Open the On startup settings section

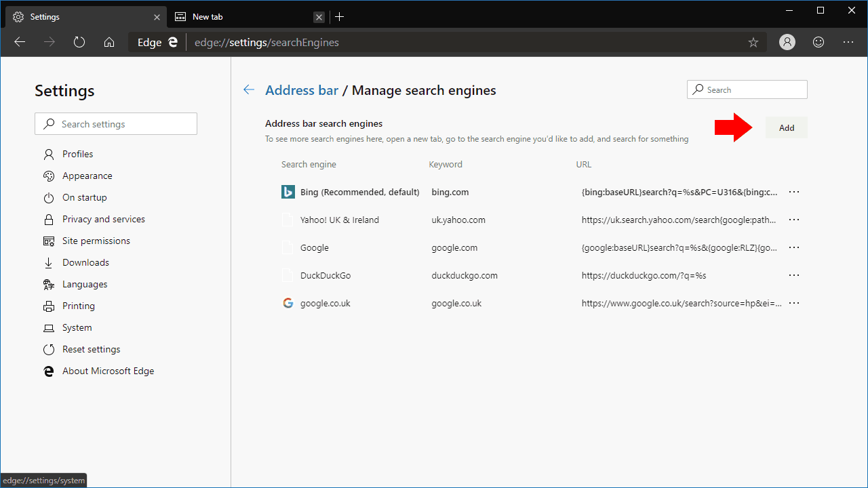[84, 197]
